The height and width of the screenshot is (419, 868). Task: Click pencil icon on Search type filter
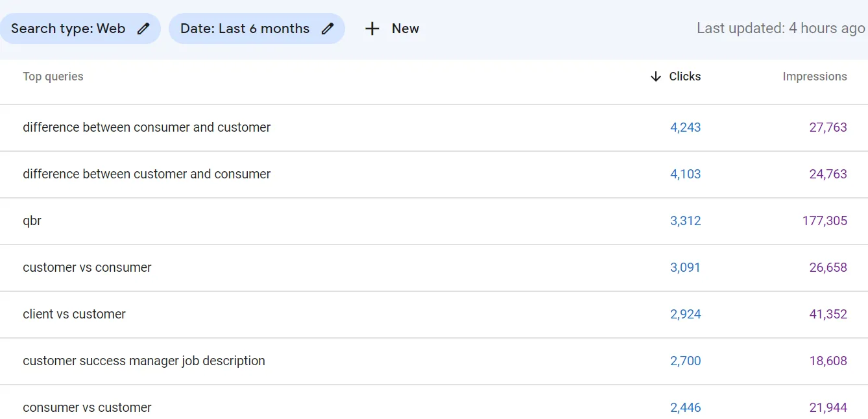(x=143, y=29)
